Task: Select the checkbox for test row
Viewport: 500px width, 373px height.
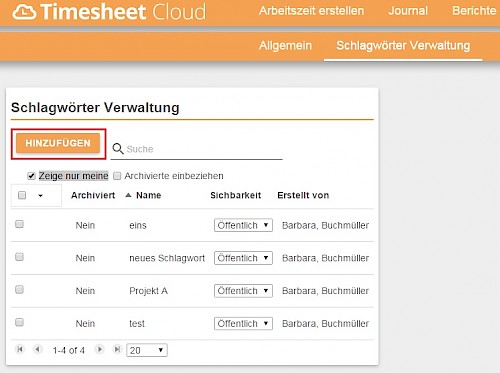Action: pos(19,322)
